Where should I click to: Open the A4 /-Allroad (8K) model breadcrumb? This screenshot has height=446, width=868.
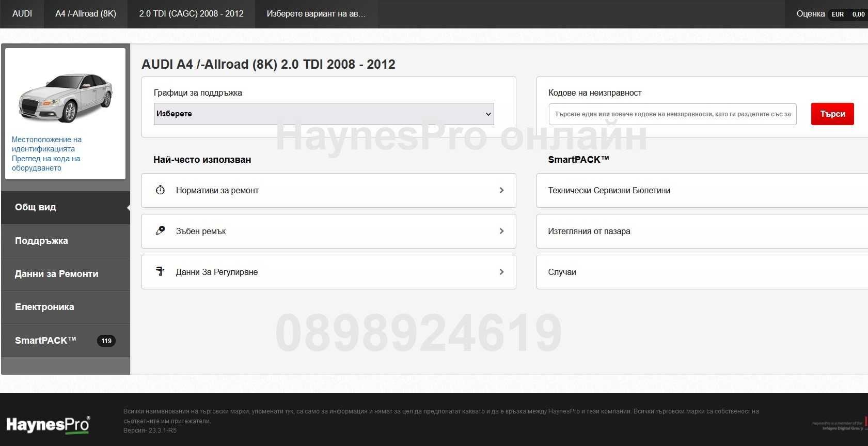[x=86, y=14]
